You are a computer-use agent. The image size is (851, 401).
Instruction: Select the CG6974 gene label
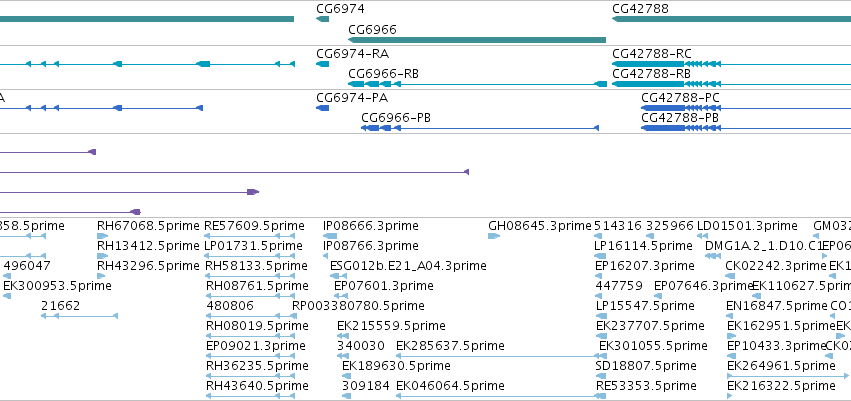tap(340, 9)
